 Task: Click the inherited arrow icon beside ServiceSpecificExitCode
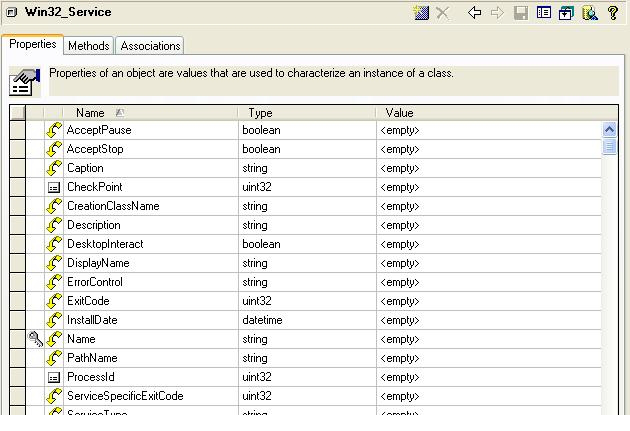[x=54, y=396]
